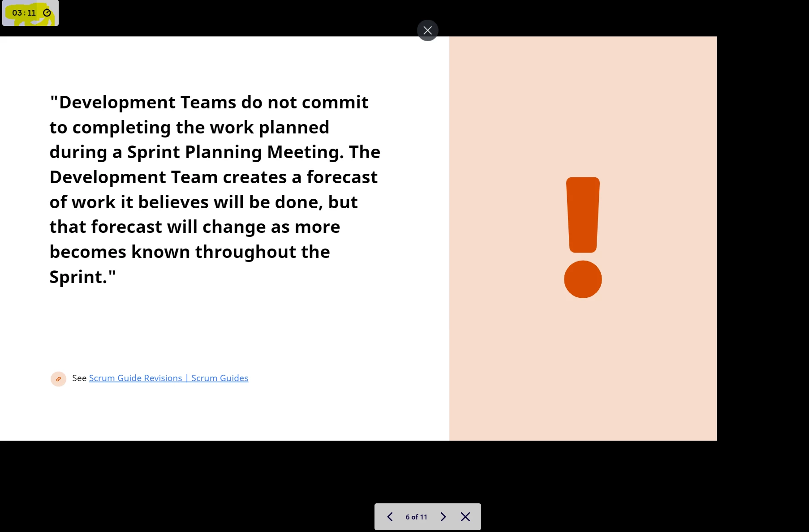Open the Scrum Guide Revisions link

click(168, 378)
